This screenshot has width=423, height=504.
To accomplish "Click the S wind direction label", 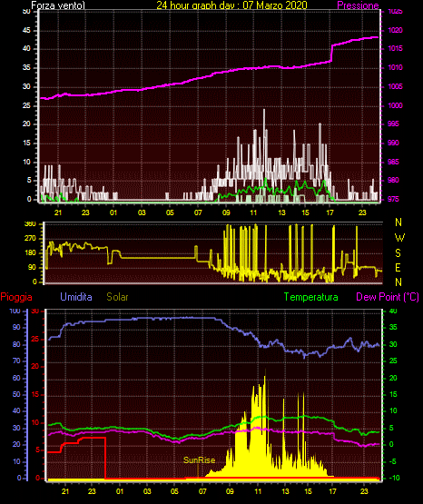I will pos(398,253).
